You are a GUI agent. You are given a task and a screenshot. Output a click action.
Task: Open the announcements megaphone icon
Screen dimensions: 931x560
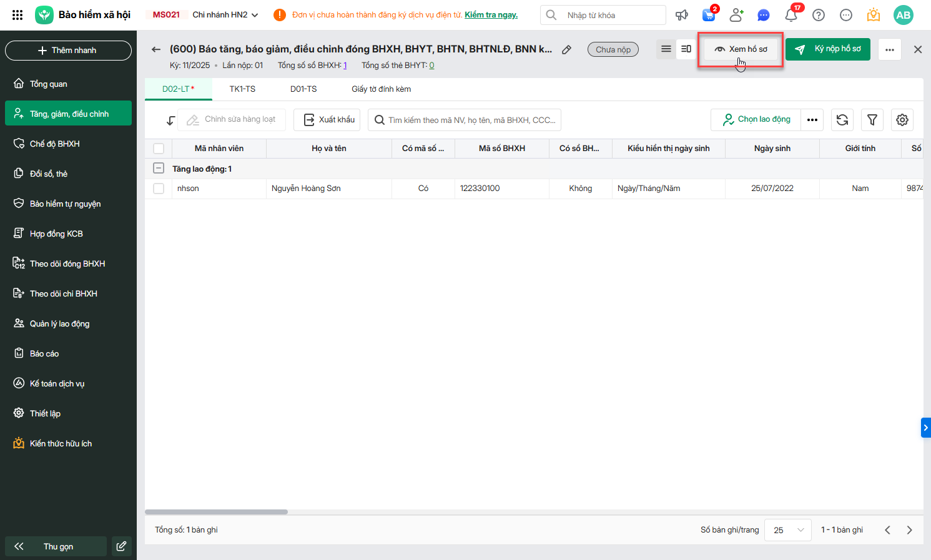[x=682, y=15]
